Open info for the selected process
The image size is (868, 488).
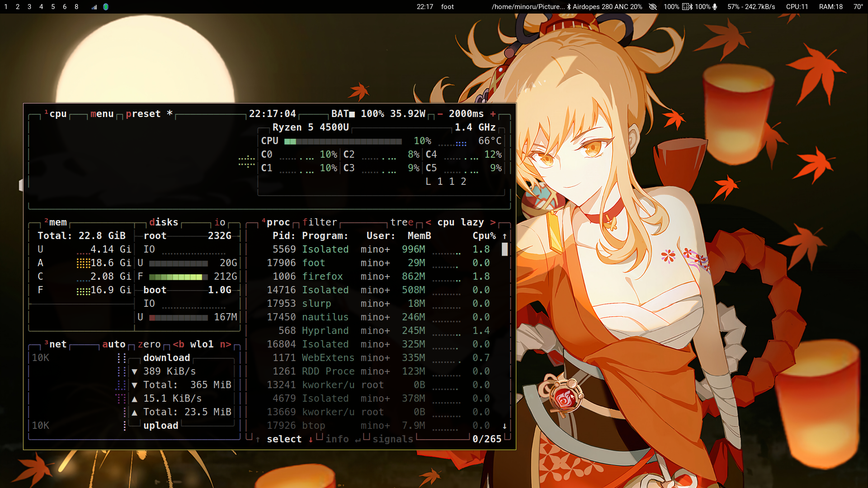[x=337, y=439]
